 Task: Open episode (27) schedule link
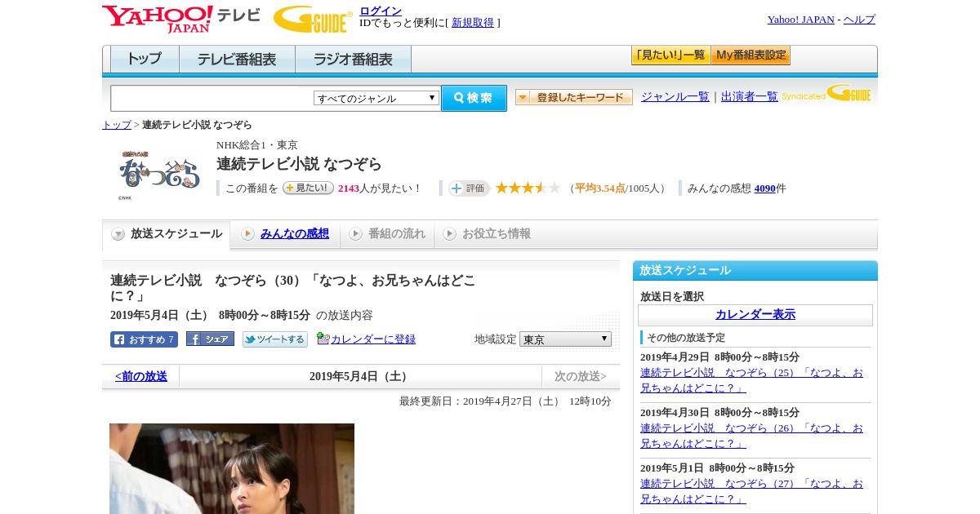pos(751,491)
